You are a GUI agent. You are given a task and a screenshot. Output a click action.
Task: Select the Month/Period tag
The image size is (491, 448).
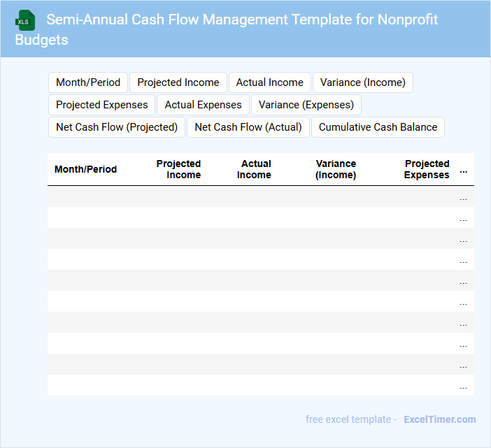click(x=88, y=82)
